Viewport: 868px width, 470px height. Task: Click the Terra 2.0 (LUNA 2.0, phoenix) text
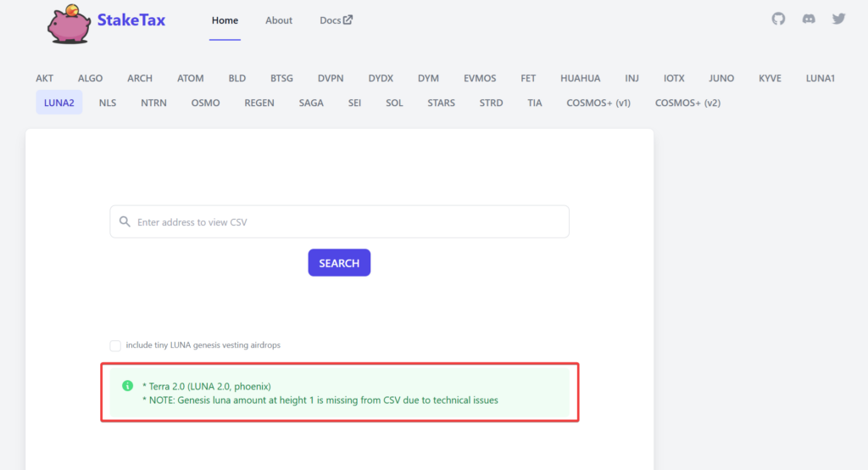point(207,386)
